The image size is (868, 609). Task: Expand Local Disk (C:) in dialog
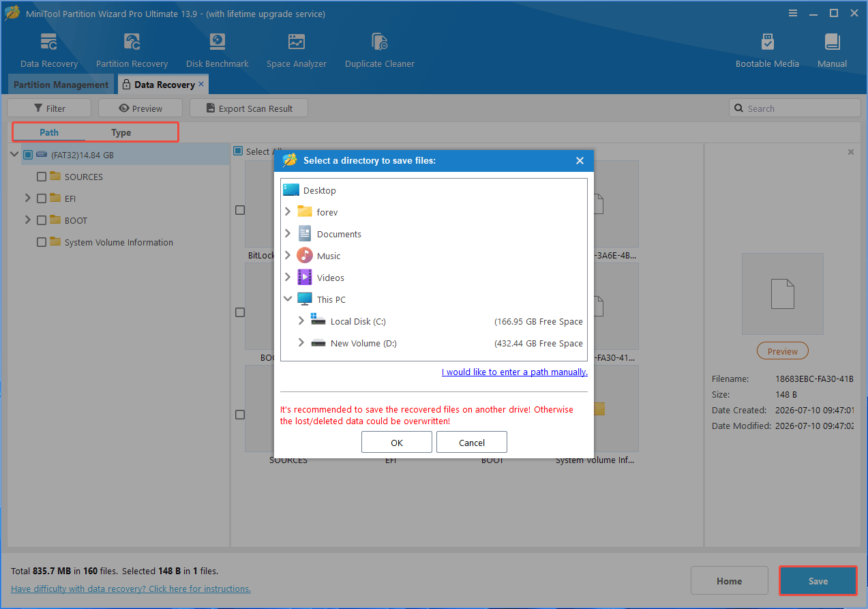(x=301, y=321)
